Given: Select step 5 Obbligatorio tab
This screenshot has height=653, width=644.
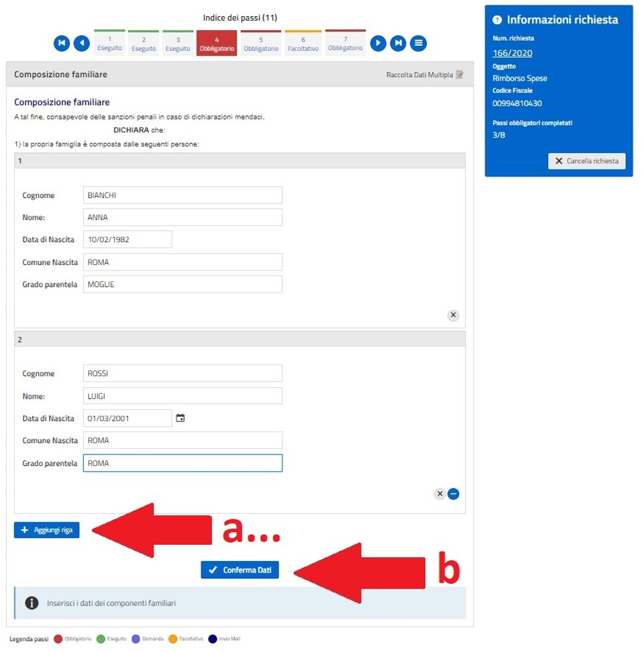Looking at the screenshot, I should pos(261,44).
